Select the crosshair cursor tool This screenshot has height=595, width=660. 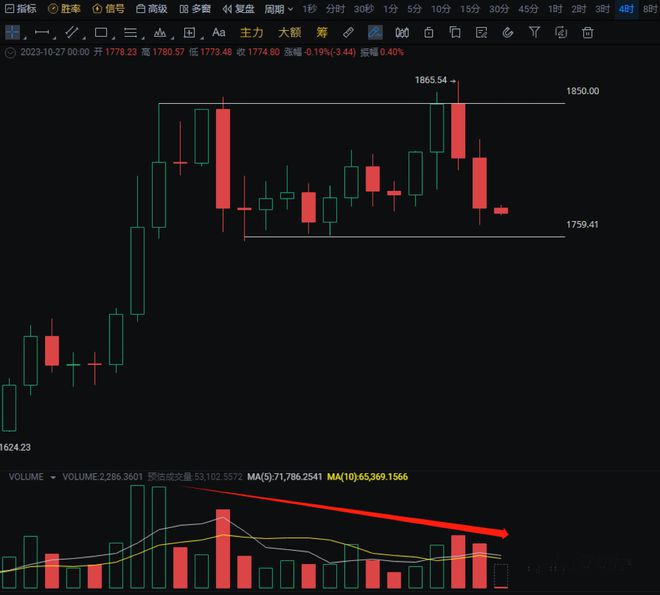(x=12, y=32)
